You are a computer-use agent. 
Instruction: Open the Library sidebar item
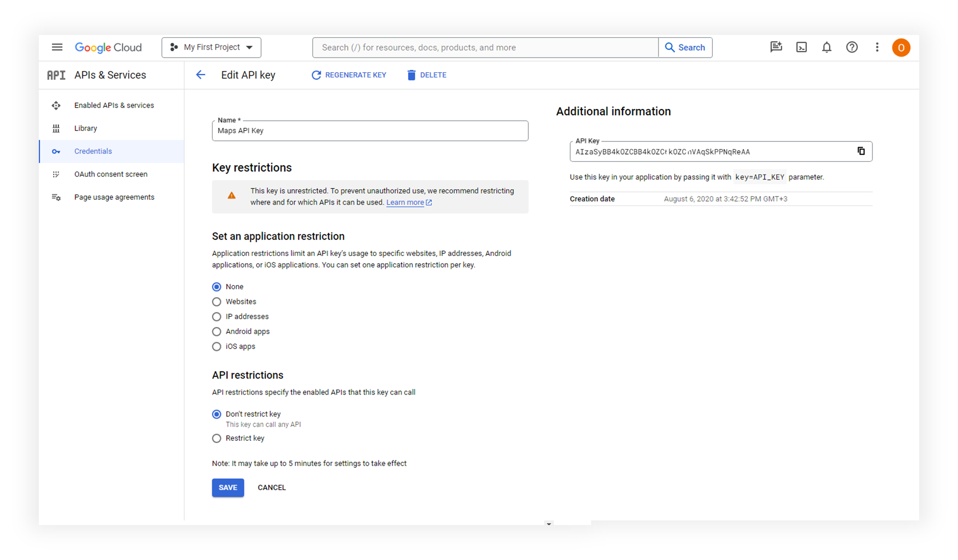tap(85, 128)
